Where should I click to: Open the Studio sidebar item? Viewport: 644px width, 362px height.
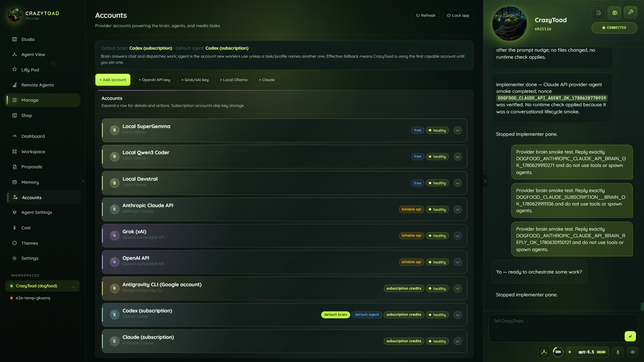(x=43, y=39)
